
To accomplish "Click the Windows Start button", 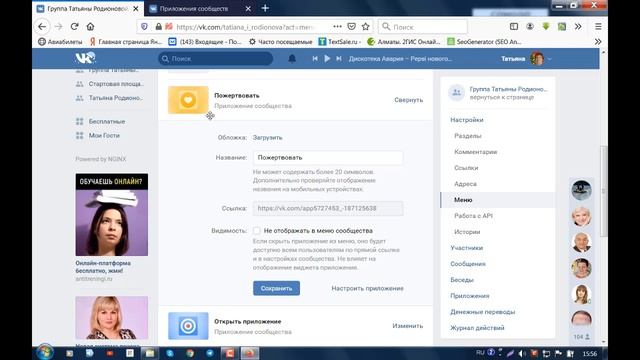I will (x=44, y=353).
